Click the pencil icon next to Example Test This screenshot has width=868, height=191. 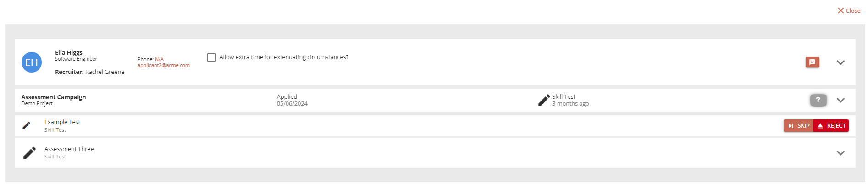[x=27, y=125]
